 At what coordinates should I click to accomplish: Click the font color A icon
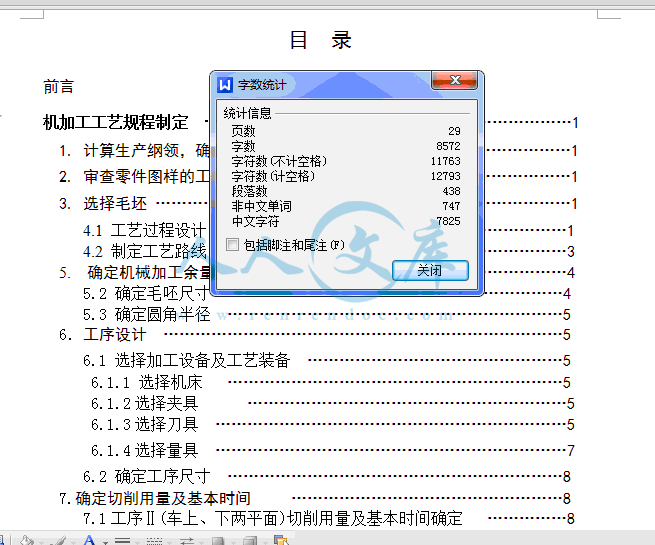pyautogui.click(x=89, y=540)
